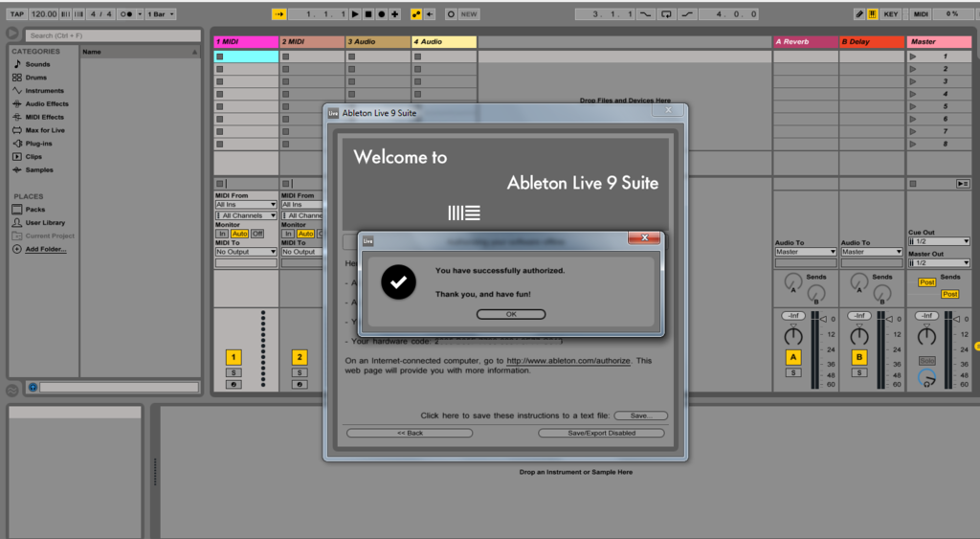The width and height of the screenshot is (980, 539).
Task: Open track 1 MIDI To No Output dropdown
Action: (x=246, y=252)
